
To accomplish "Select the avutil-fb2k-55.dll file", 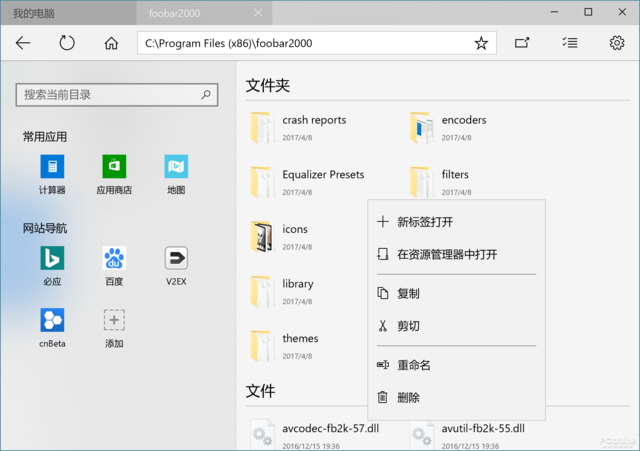I will (x=467, y=435).
